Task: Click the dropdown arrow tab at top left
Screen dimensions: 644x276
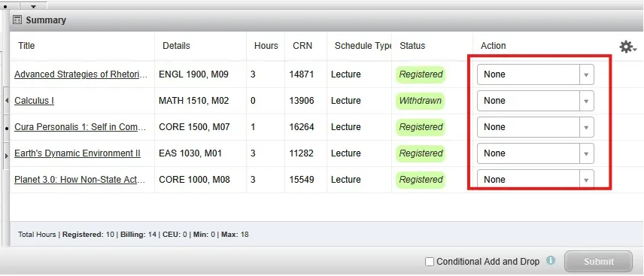Action: click(x=33, y=6)
